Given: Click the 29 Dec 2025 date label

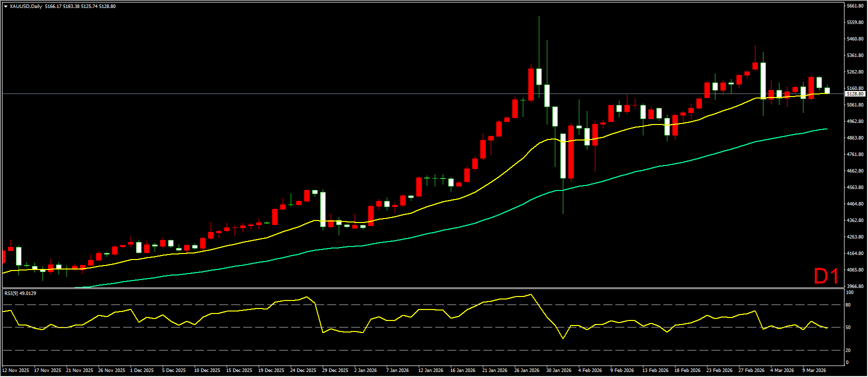Looking at the screenshot, I should coord(335,370).
